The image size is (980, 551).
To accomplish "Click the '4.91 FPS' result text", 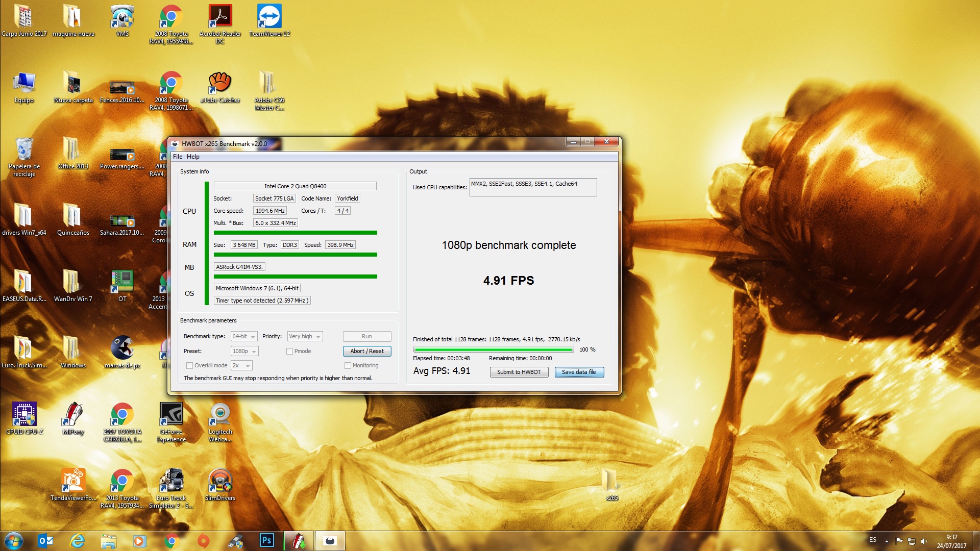I will click(x=508, y=281).
